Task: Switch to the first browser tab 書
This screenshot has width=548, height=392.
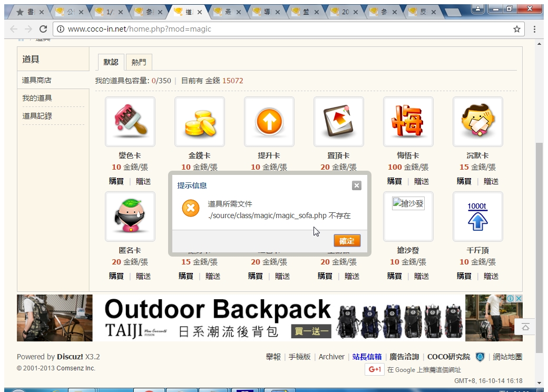Action: click(x=30, y=12)
